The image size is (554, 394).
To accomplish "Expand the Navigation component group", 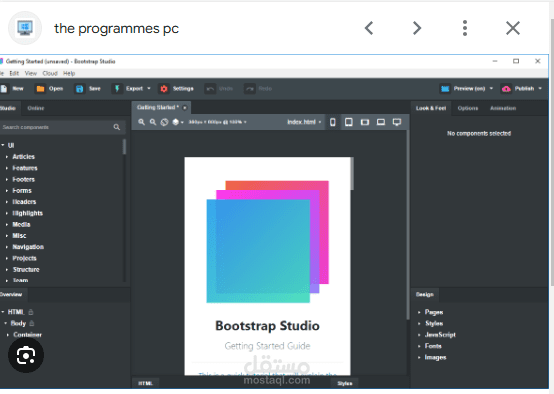I will pos(7,247).
